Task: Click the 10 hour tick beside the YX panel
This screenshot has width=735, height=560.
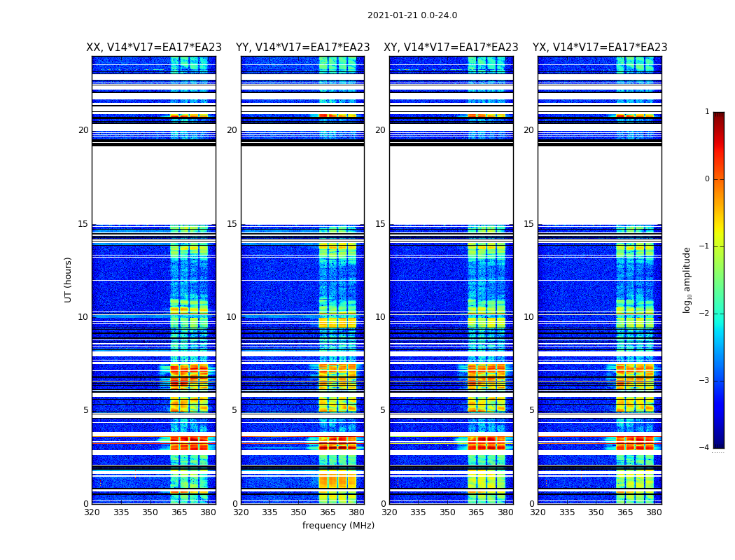Action: (x=528, y=317)
